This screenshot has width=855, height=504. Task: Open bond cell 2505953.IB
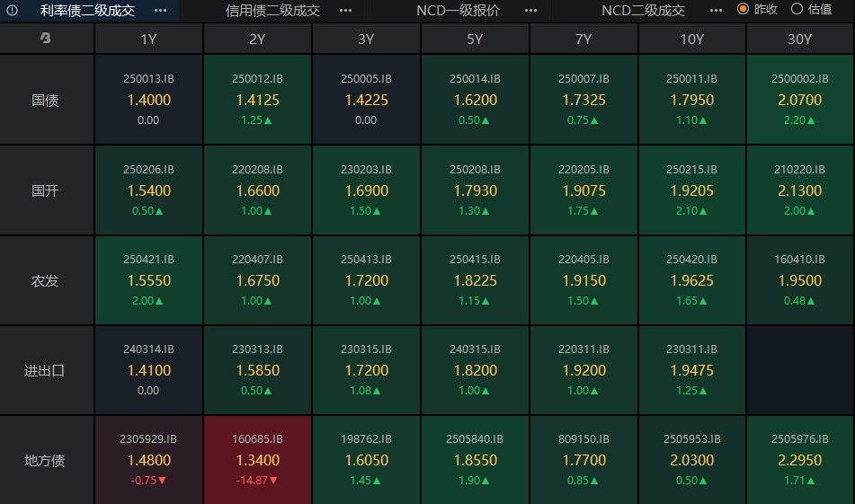(692, 460)
